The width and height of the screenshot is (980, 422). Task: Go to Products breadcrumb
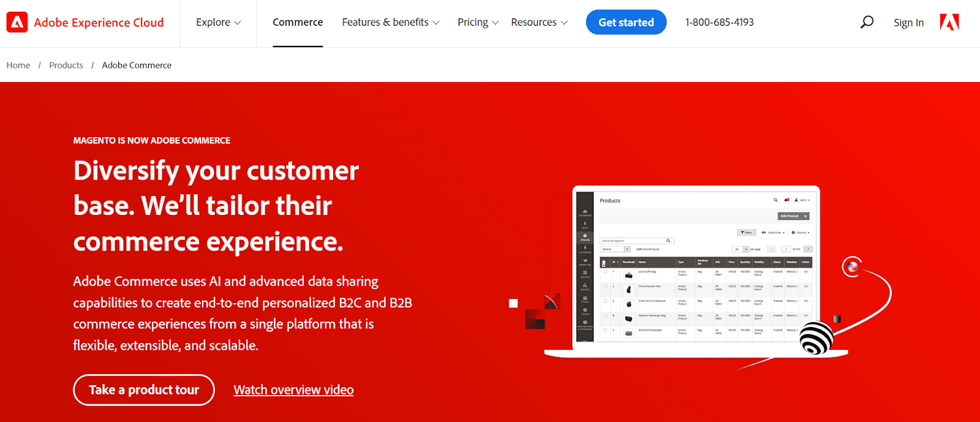pos(66,66)
